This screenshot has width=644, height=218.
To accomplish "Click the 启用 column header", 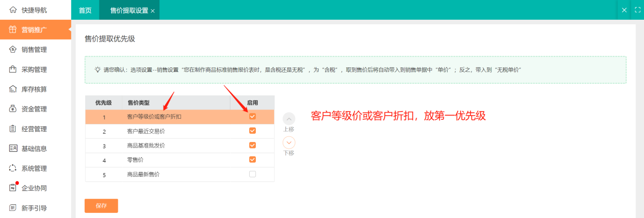I will click(x=252, y=102).
